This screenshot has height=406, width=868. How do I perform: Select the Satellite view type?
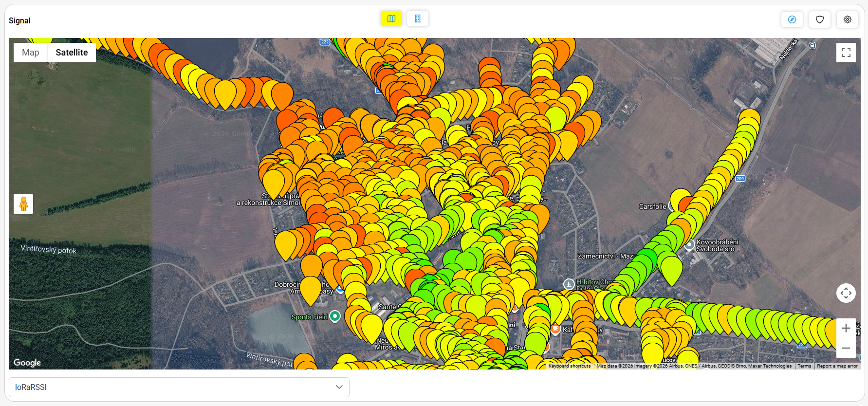pos(72,53)
